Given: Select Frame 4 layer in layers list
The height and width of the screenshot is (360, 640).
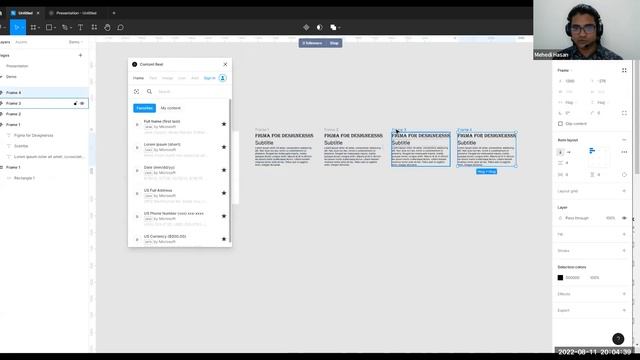Looking at the screenshot, I should point(44,93).
